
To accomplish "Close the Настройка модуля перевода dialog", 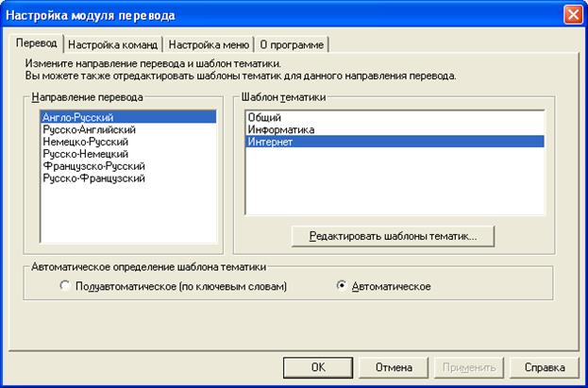I will coord(572,15).
